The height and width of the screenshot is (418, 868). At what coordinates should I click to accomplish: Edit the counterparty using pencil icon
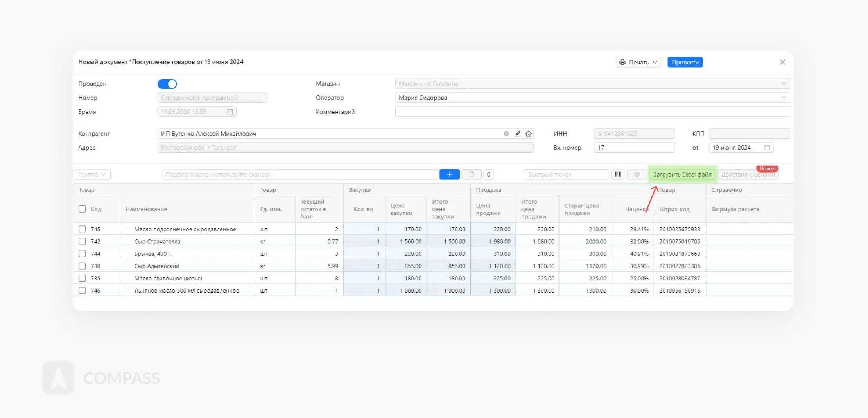pos(518,134)
